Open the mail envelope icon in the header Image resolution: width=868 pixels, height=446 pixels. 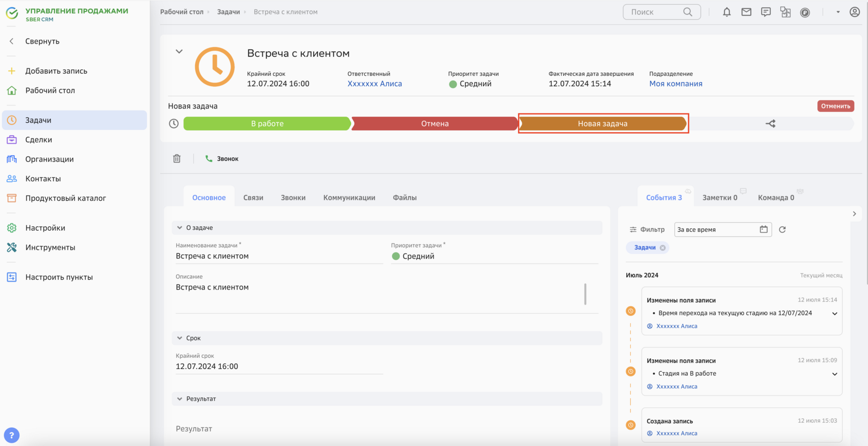[746, 12]
